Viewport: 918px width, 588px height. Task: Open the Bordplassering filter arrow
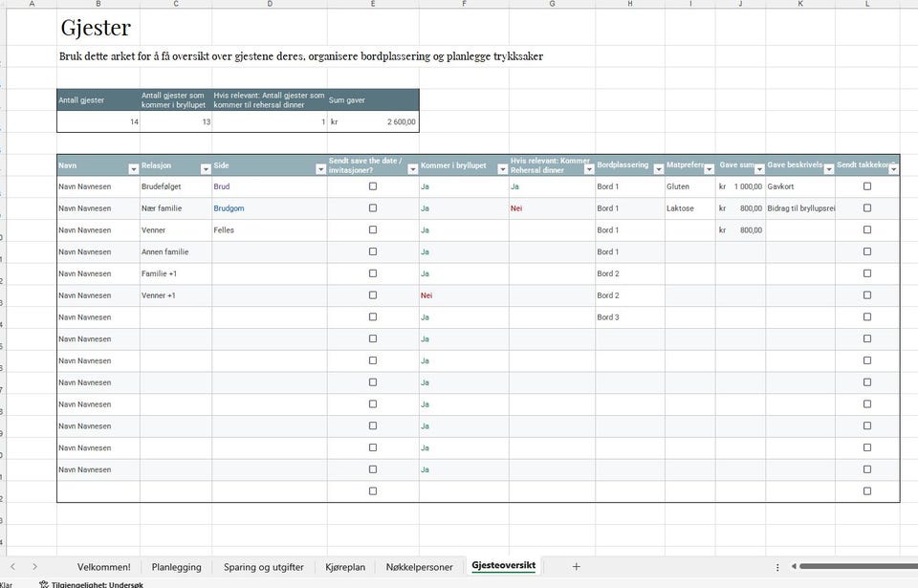pyautogui.click(x=658, y=169)
